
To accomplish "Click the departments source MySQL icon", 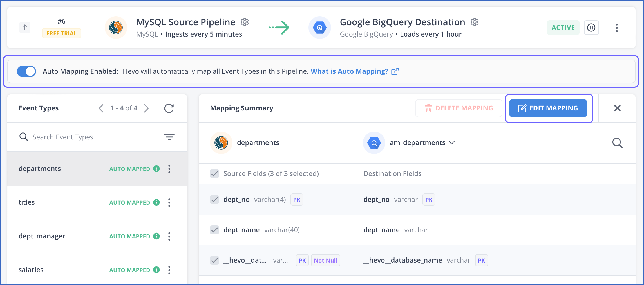I will [221, 143].
